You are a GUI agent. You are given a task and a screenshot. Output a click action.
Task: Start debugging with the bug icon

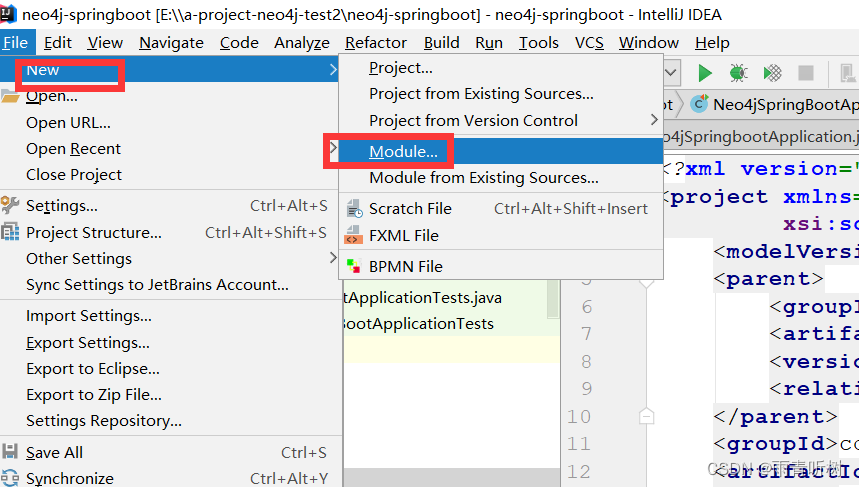pos(738,73)
